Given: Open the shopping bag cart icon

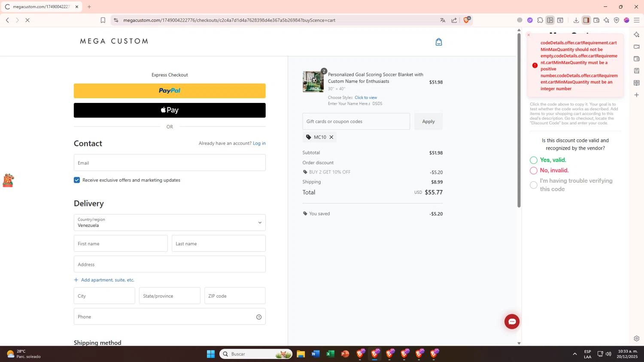Looking at the screenshot, I should (x=438, y=42).
